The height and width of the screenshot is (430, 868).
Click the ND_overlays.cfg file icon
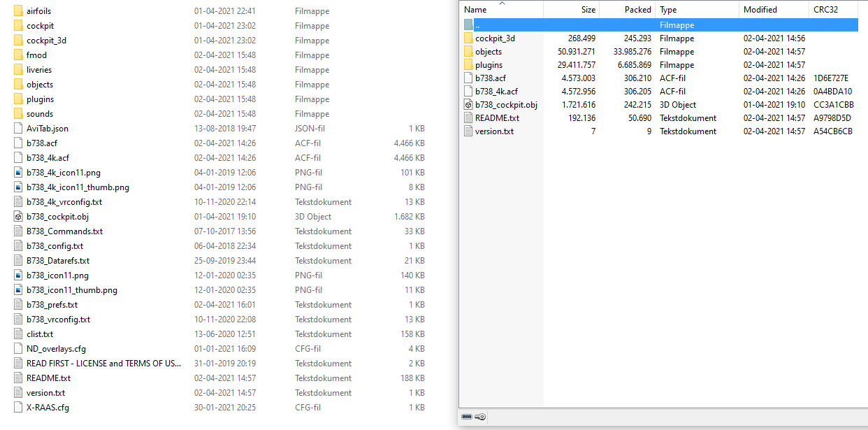pyautogui.click(x=19, y=349)
